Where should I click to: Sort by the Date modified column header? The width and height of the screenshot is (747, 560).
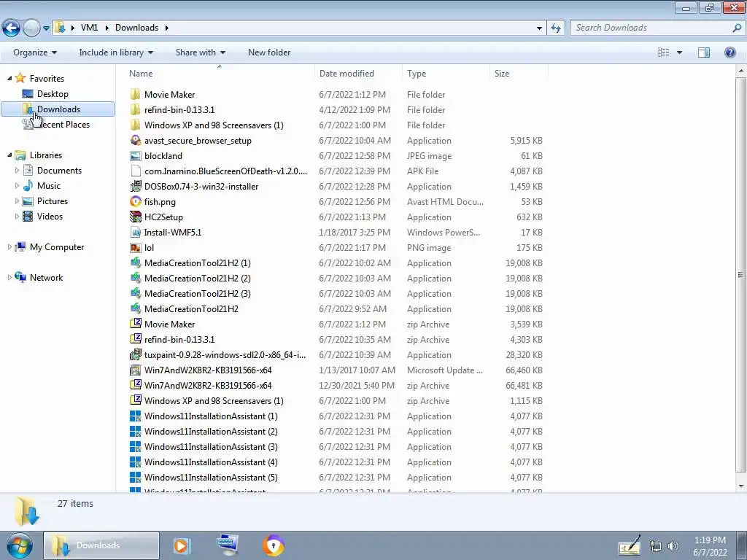pyautogui.click(x=358, y=74)
